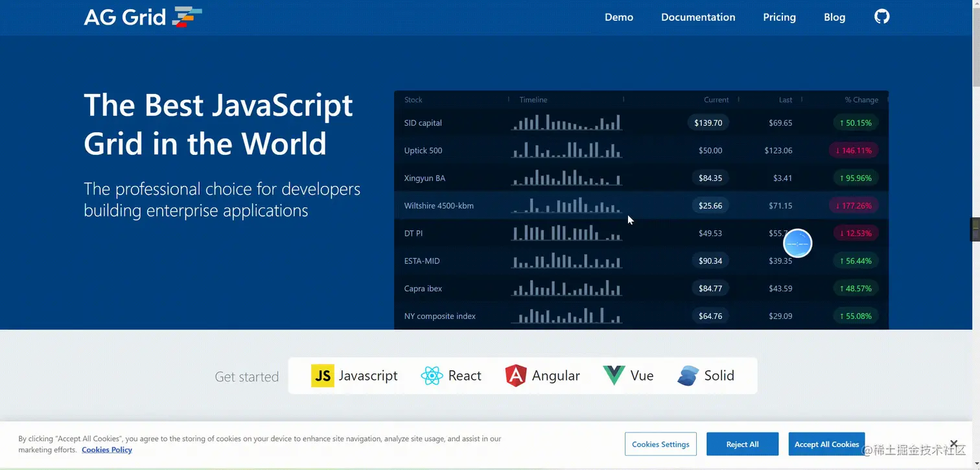The width and height of the screenshot is (980, 470).
Task: Sort by Current column header
Action: click(716, 100)
